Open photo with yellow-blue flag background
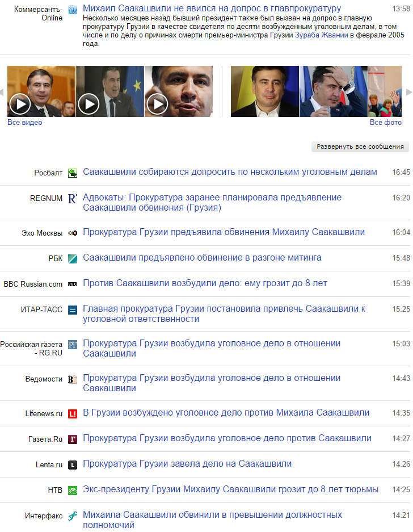413x532 pixels. pos(265,91)
